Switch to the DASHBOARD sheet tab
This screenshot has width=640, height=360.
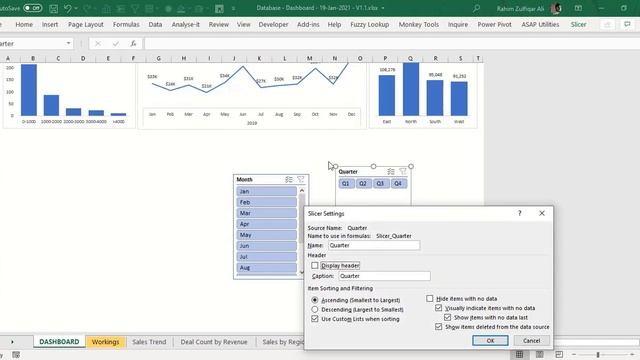pos(59,342)
